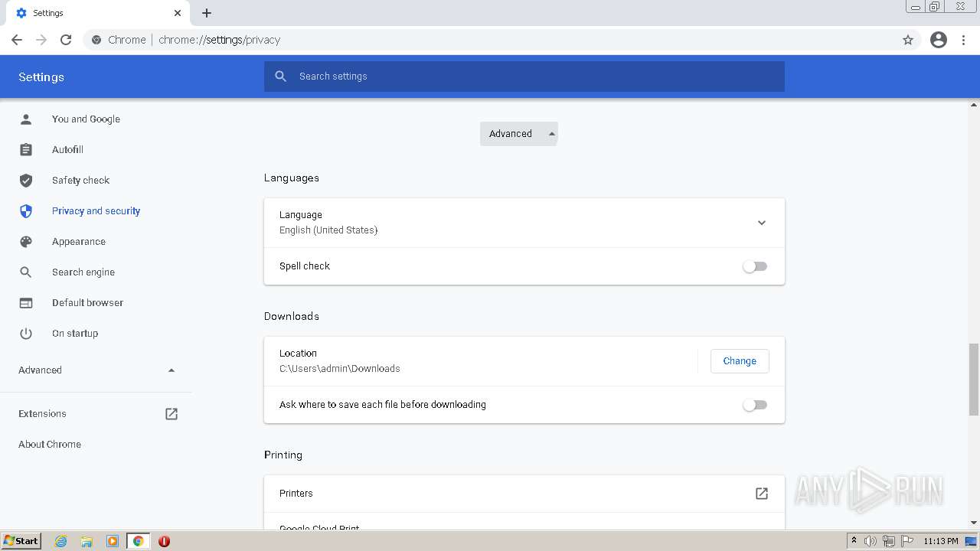The image size is (980, 551).
Task: Click the You and Google person icon
Action: point(26,119)
